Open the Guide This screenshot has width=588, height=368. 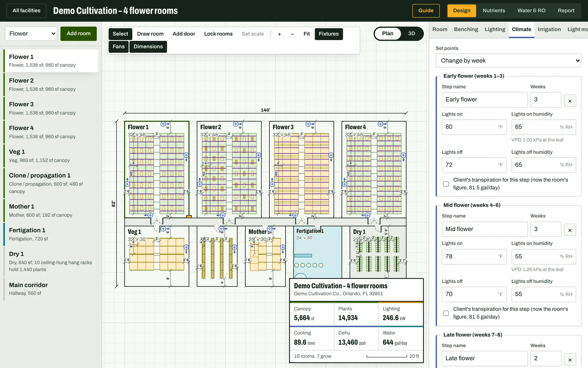[x=426, y=11]
